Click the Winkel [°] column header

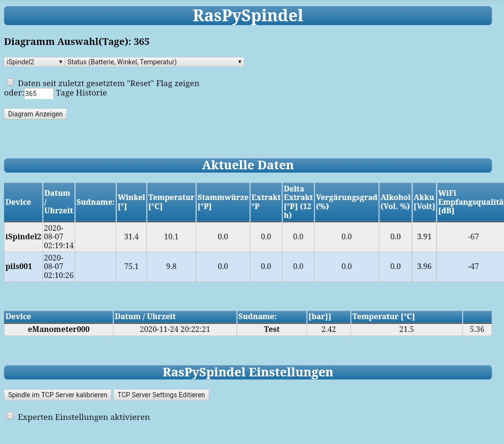(x=131, y=202)
